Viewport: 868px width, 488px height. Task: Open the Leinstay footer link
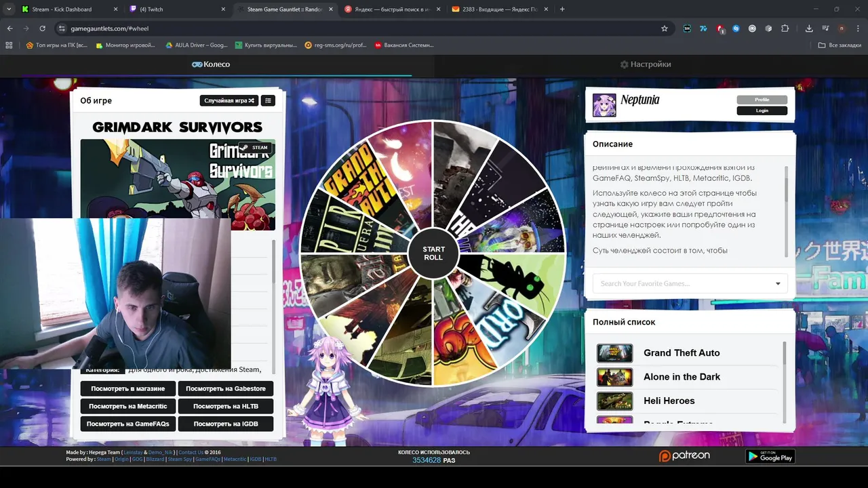(x=133, y=452)
